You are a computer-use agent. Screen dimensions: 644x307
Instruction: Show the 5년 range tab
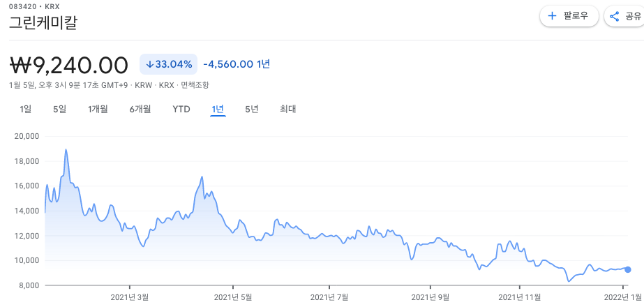[252, 109]
